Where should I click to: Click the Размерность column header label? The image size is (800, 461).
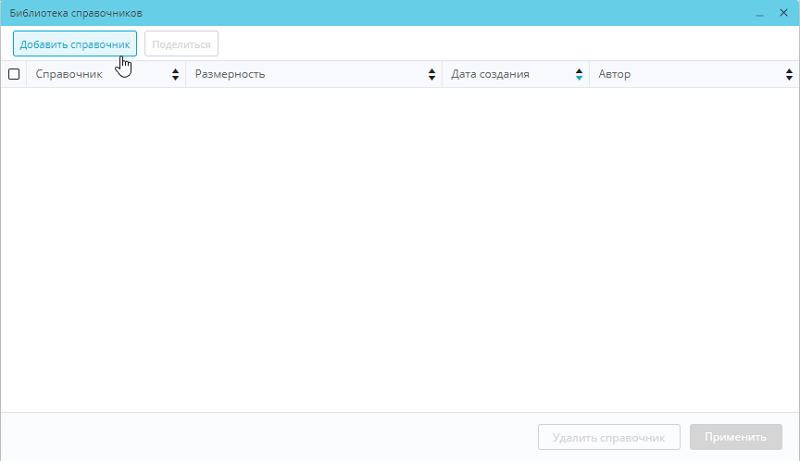230,74
